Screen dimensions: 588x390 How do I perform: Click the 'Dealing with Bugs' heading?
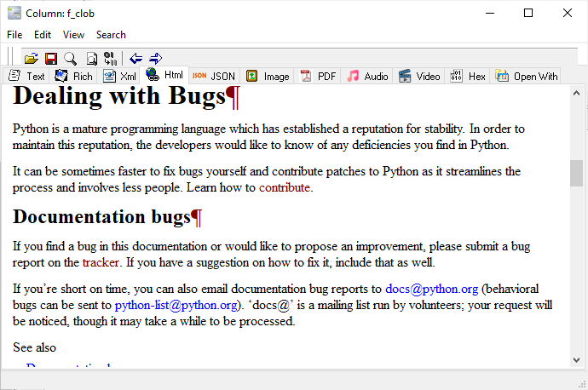pos(119,95)
